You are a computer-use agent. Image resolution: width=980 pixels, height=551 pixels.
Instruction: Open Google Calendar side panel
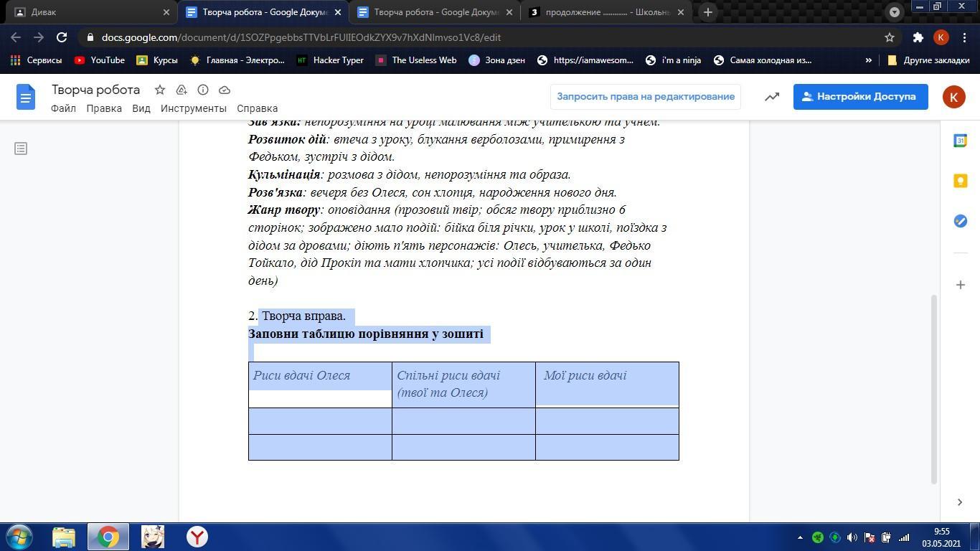coord(961,141)
